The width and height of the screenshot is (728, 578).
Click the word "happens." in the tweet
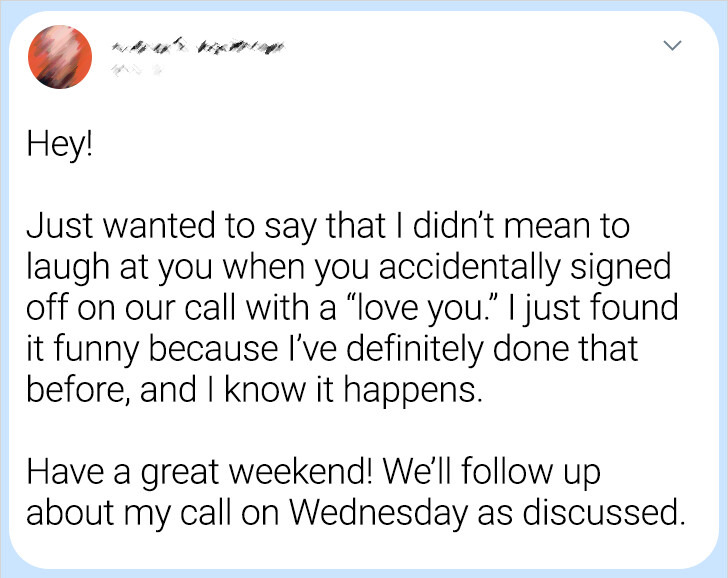[410, 391]
